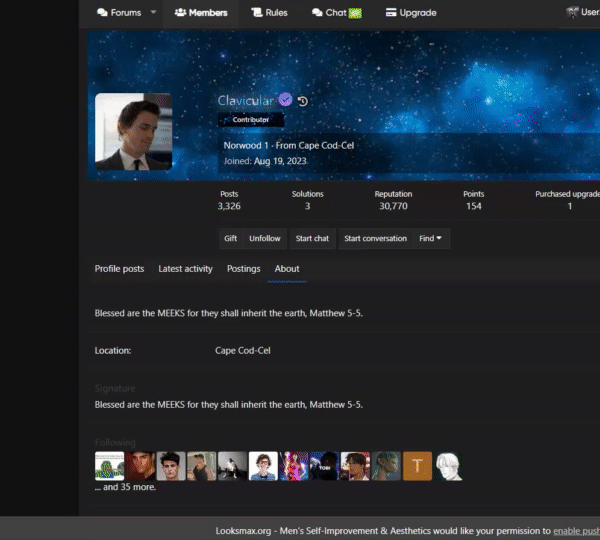600x540 pixels.
Task: Go to the Members page
Action: (x=200, y=13)
